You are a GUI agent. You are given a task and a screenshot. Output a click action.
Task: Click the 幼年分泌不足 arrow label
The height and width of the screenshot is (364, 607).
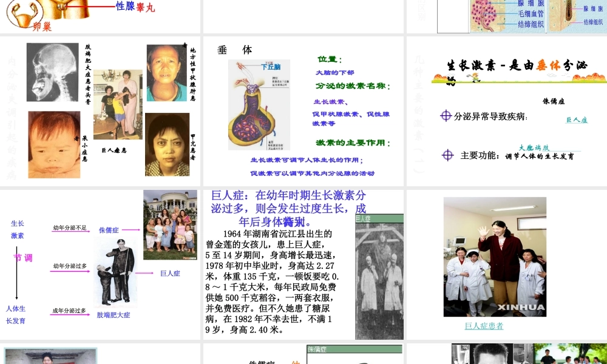click(70, 228)
